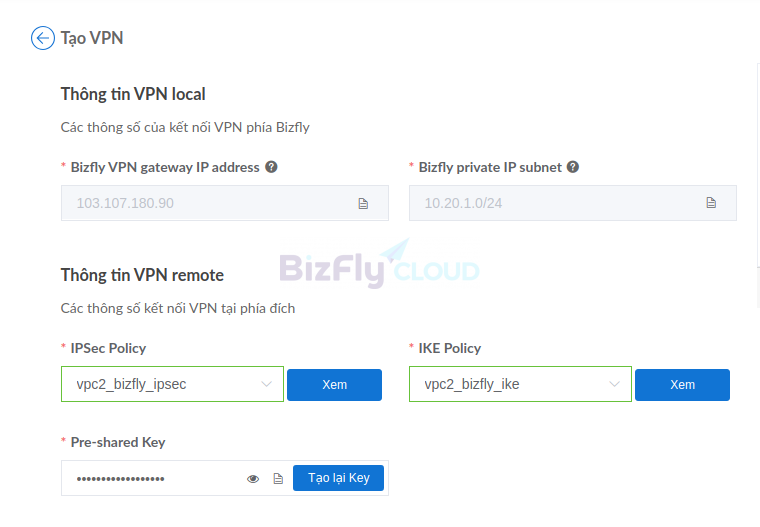Expand the IPSec Policy dropdown
This screenshot has width=760, height=527.
pyautogui.click(x=172, y=384)
